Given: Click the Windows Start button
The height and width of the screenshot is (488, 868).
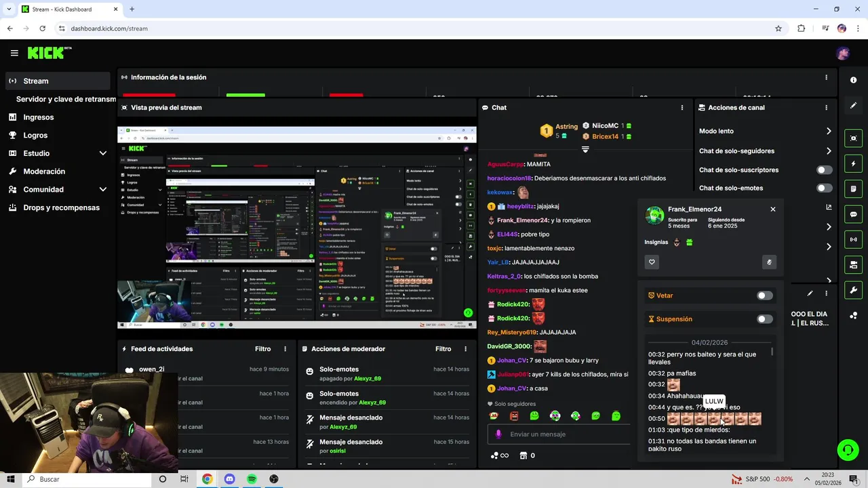Looking at the screenshot, I should click(10, 479).
